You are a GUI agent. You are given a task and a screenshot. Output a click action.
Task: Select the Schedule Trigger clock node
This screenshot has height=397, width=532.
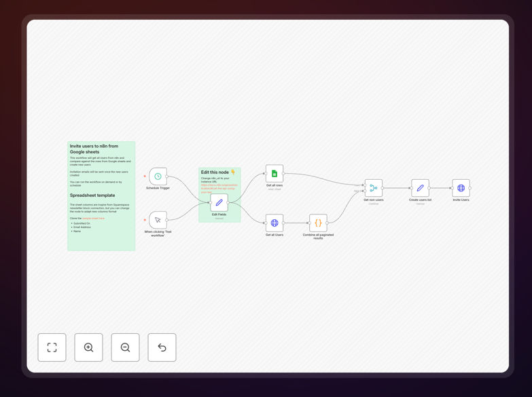tap(158, 176)
